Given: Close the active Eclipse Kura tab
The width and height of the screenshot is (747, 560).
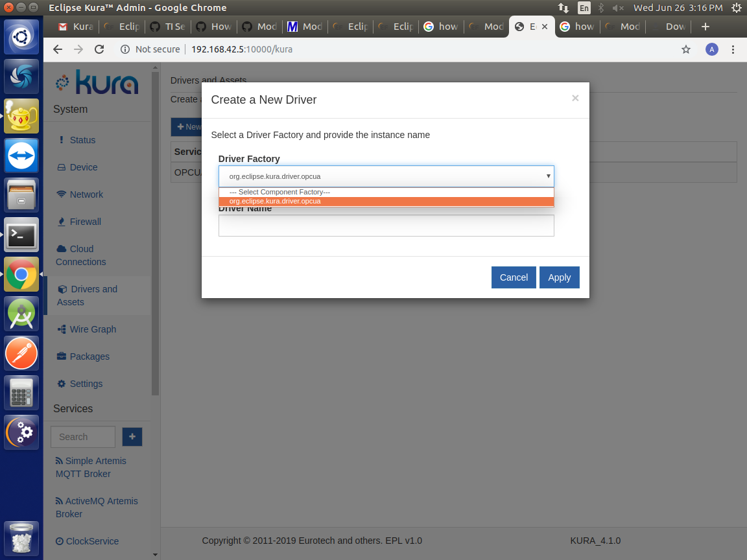Looking at the screenshot, I should (x=545, y=27).
